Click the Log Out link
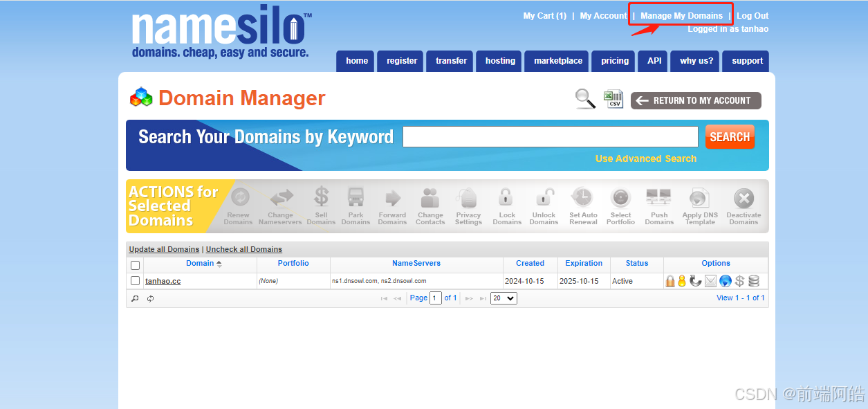 click(752, 16)
